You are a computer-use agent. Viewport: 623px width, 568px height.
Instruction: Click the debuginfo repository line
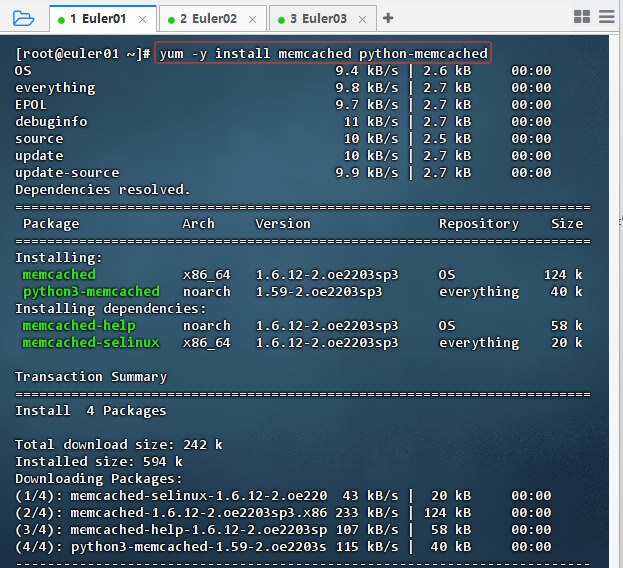283,122
